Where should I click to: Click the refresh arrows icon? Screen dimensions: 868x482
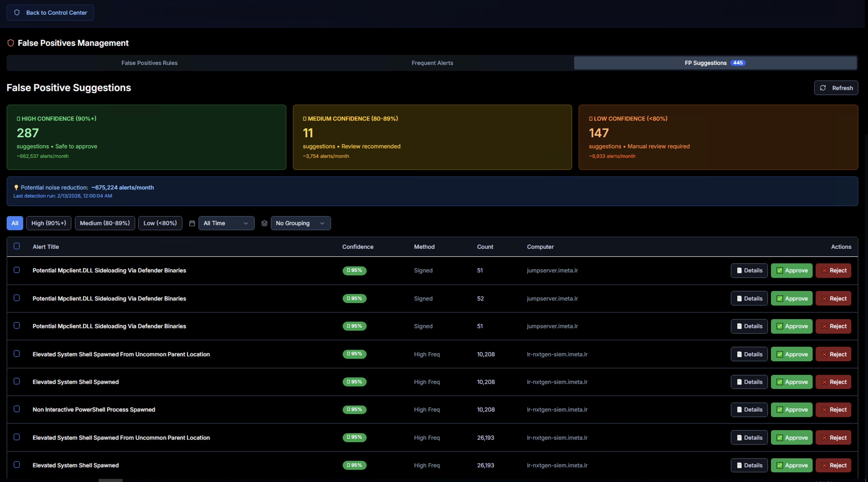[823, 88]
